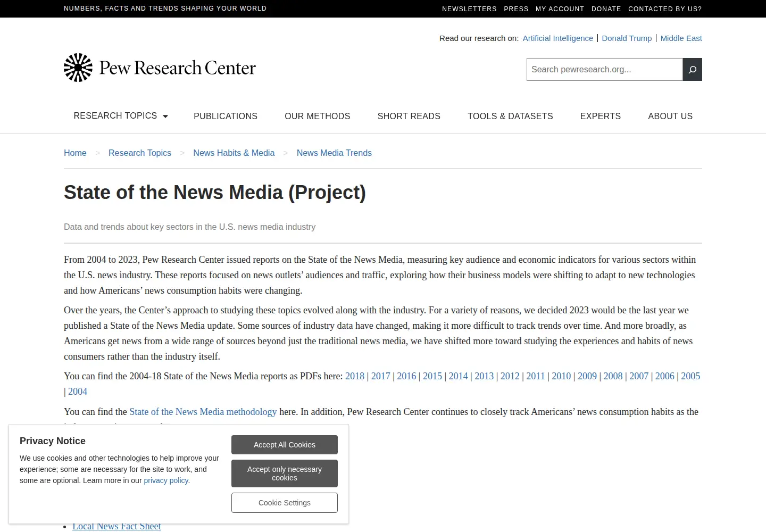Screen dimensions: 766x532
Task: Open the 2016 report PDF link
Action: pyautogui.click(x=406, y=376)
